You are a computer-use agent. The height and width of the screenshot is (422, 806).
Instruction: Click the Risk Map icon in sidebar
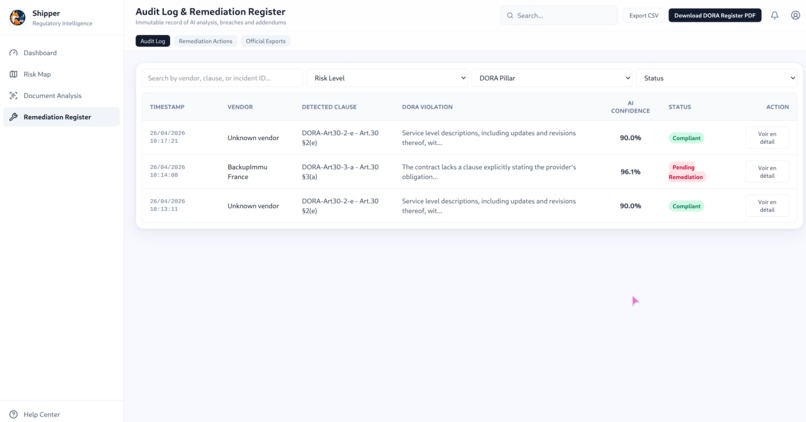tap(13, 75)
